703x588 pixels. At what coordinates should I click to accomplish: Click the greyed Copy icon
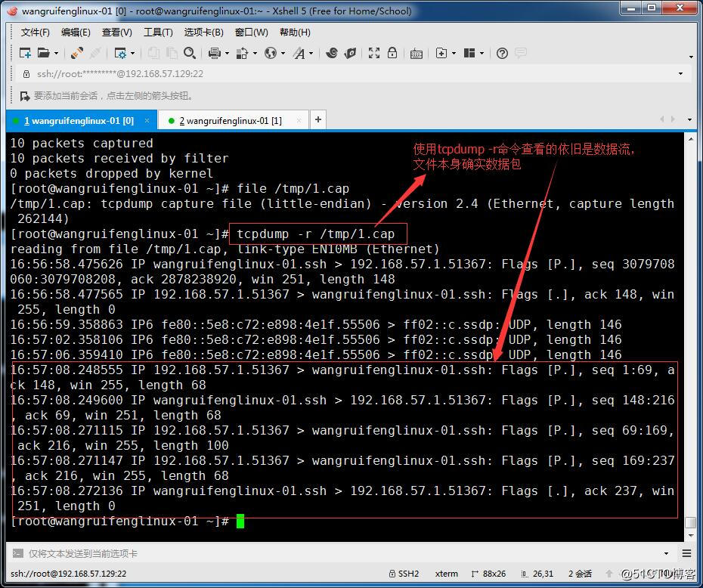[x=153, y=54]
